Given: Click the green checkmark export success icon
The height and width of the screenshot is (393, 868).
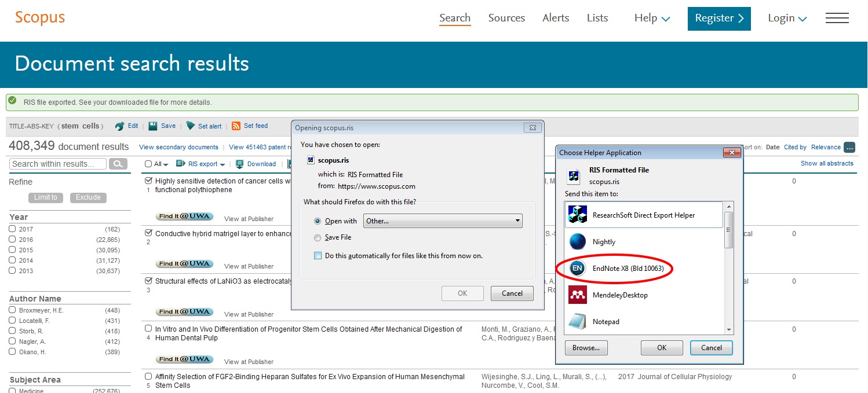Looking at the screenshot, I should (13, 101).
